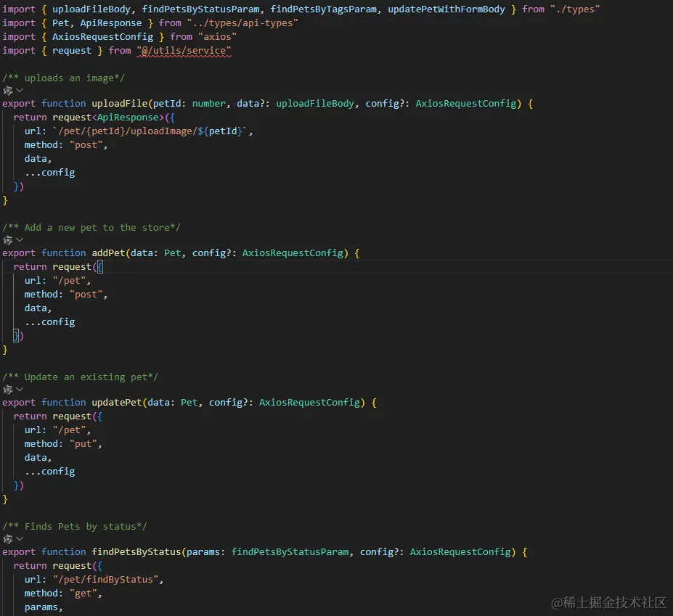Click "findPetsByTagsParam" in the import line

click(x=324, y=9)
